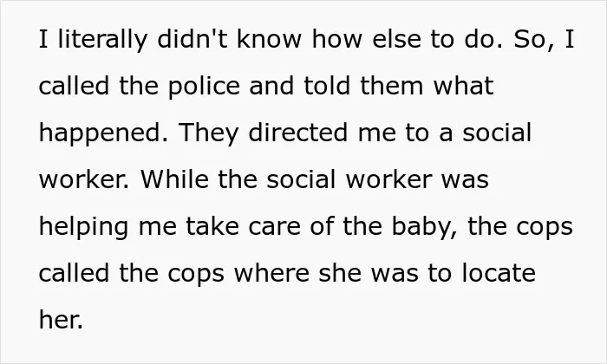Screen dimensions: 607x364
Task: Click the word "literally" in first line
Action: click(x=102, y=40)
